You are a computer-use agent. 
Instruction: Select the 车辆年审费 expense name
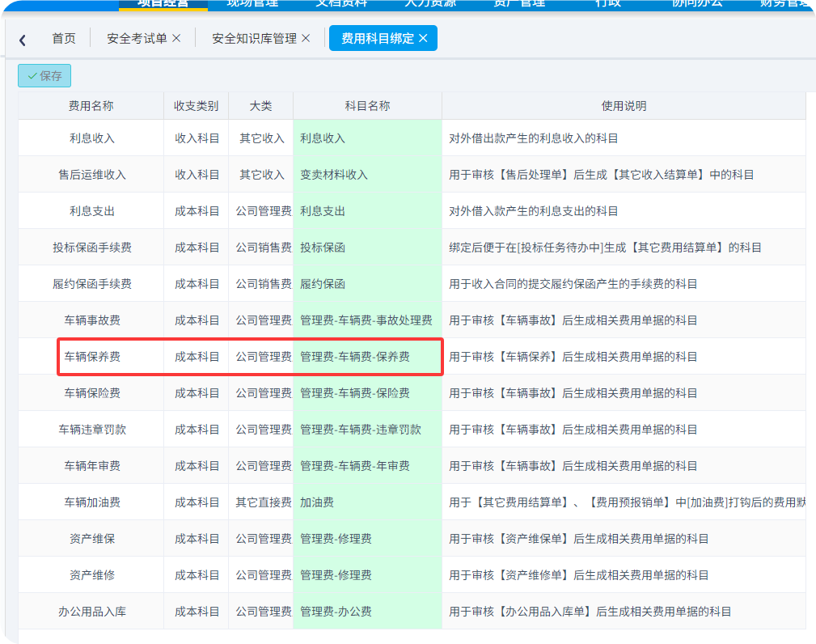coord(92,466)
